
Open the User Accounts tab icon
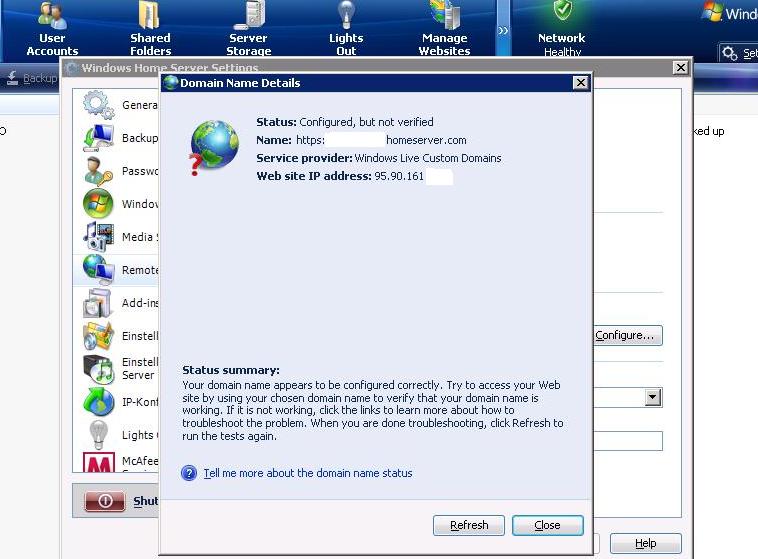point(52,16)
